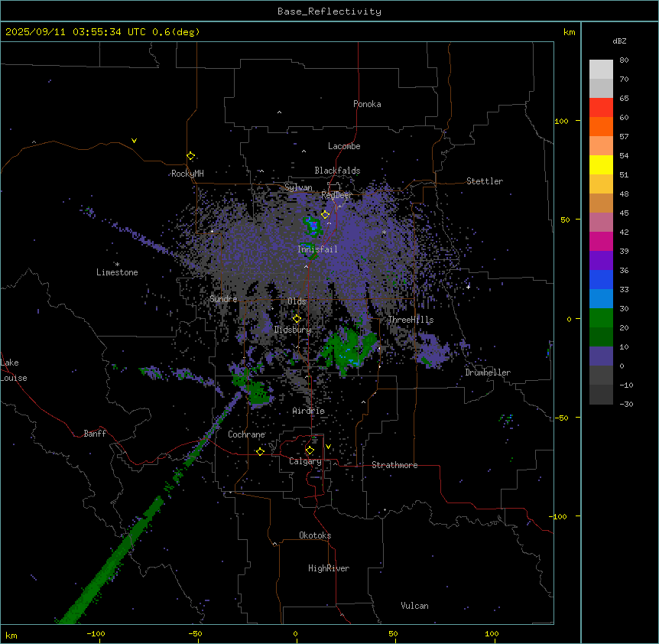659x644 pixels.
Task: Click the yellow station marker south of Red Deer
Action: [325, 215]
